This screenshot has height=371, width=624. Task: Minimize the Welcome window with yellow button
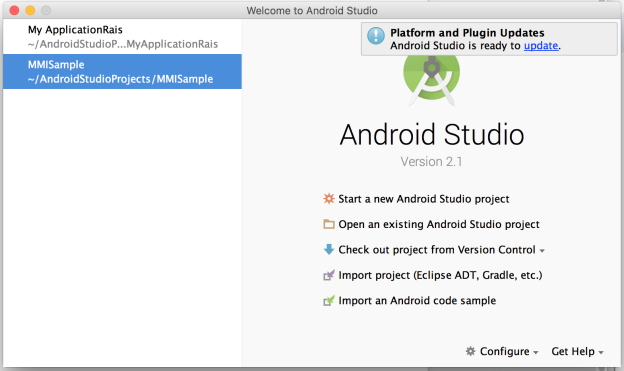pyautogui.click(x=30, y=10)
